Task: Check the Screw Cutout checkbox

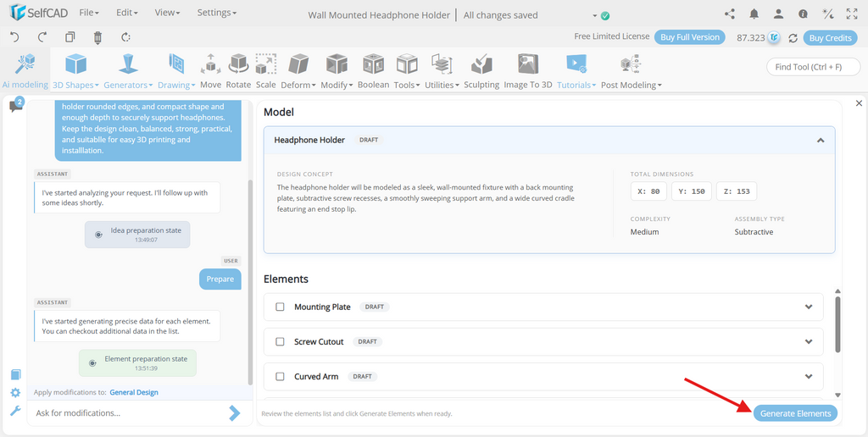Action: 280,341
